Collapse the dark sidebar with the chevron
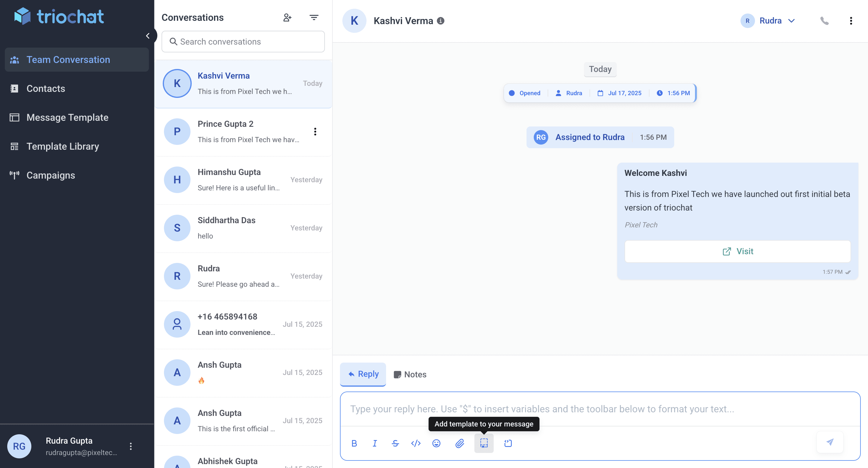The width and height of the screenshot is (868, 468). coord(148,35)
